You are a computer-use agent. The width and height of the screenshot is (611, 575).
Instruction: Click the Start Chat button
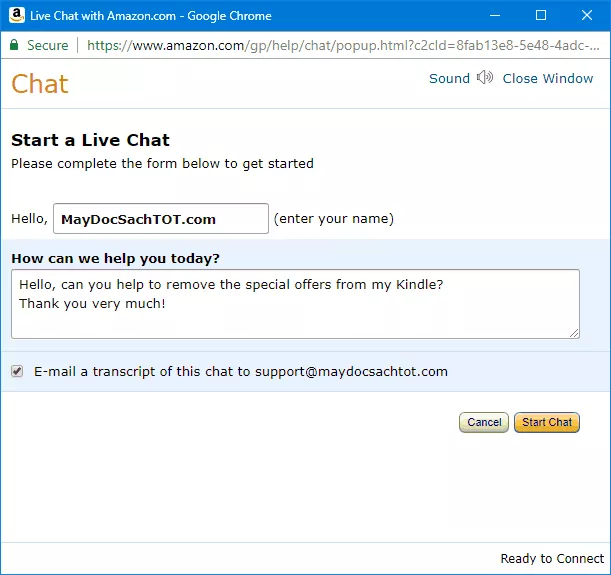click(x=547, y=422)
